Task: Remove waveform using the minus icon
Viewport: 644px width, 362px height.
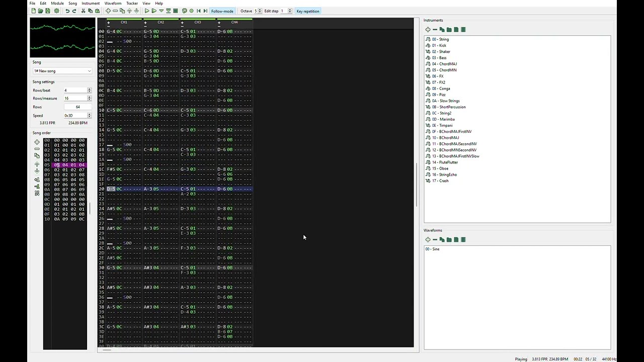Action: pyautogui.click(x=435, y=240)
